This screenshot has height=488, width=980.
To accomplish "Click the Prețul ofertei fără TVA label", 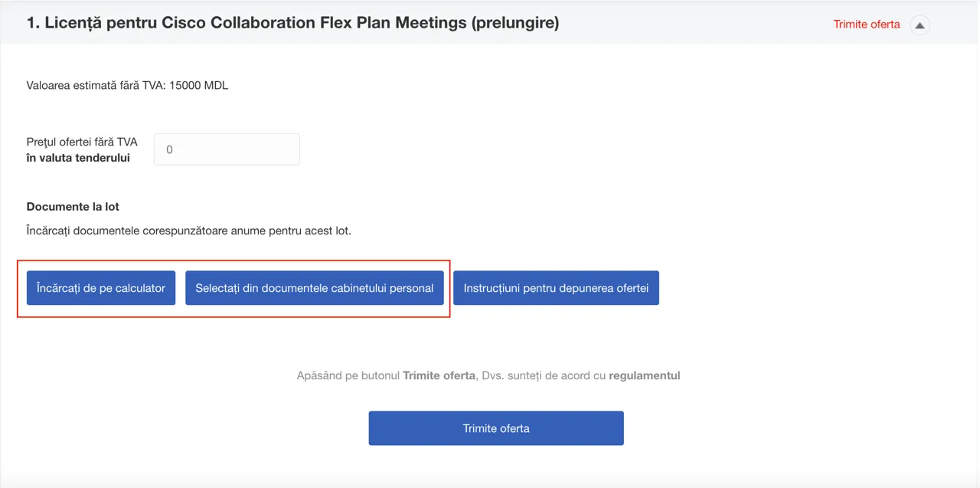I will click(82, 142).
